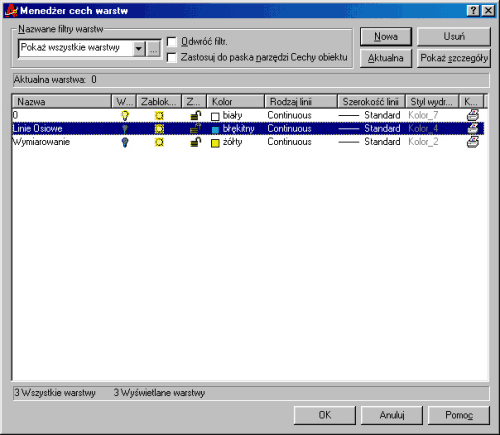Click the Pokaż szczegóły button

(454, 58)
